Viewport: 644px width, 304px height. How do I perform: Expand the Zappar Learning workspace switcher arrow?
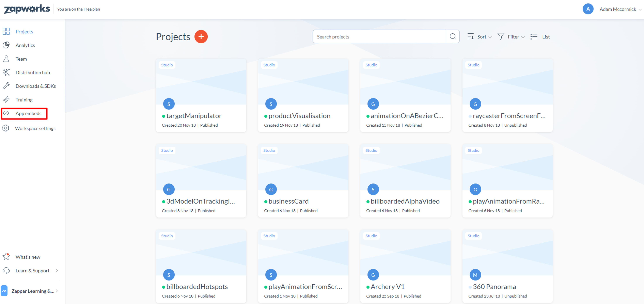pyautogui.click(x=57, y=291)
